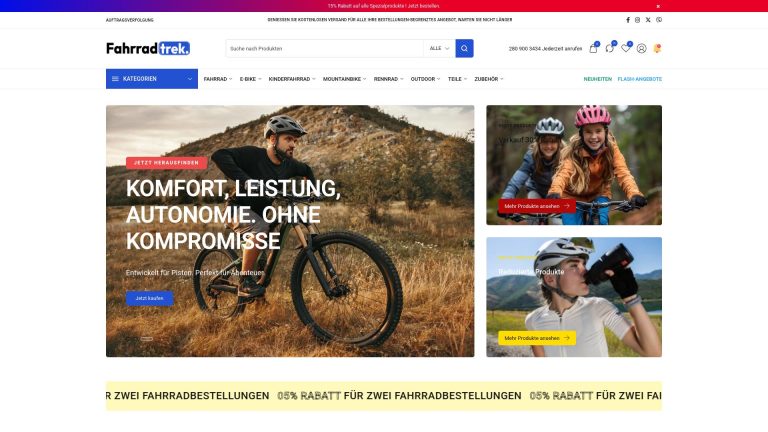
Task: Open the user account icon
Action: coord(642,48)
